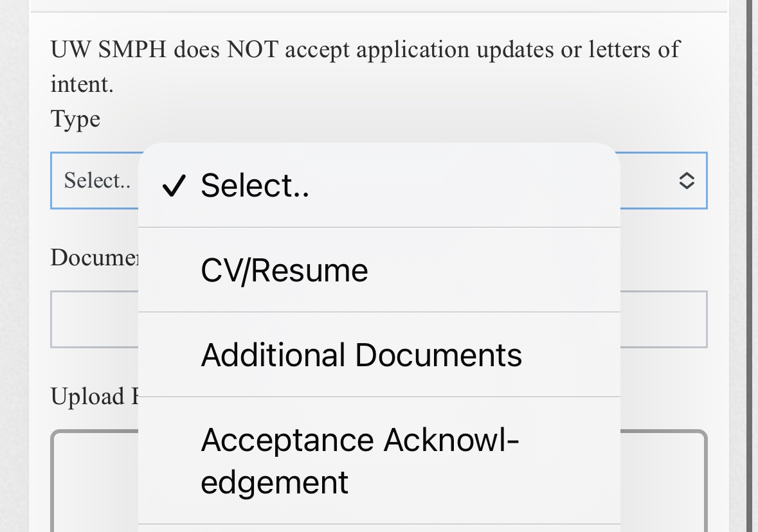Click the word "intent." in the notice
This screenshot has height=532, width=758.
[x=82, y=84]
